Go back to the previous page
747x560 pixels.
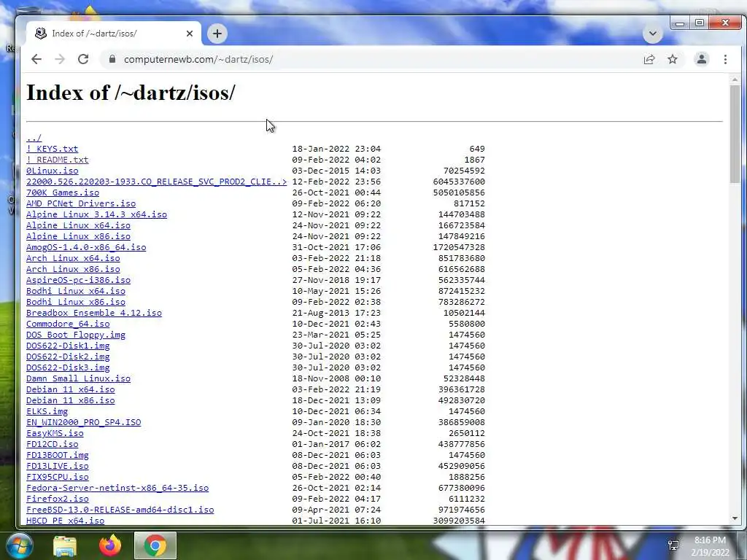point(36,59)
